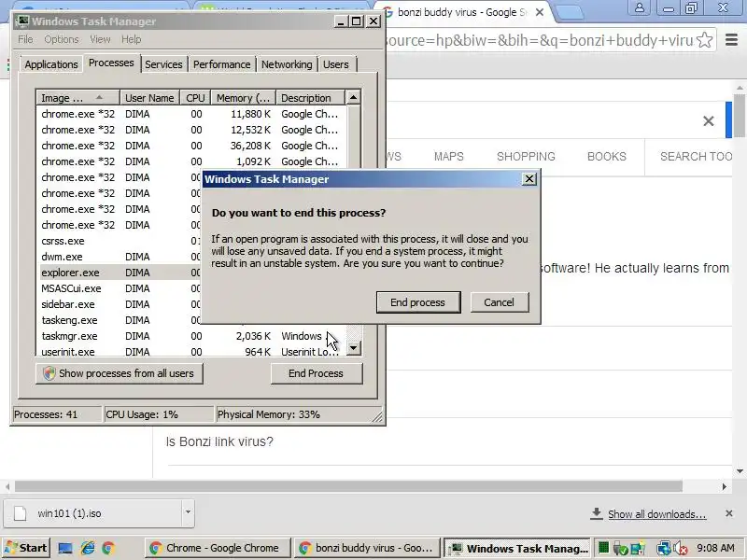Close the end-process confirmation dialog with X
Image resolution: width=747 pixels, height=560 pixels.
(529, 179)
